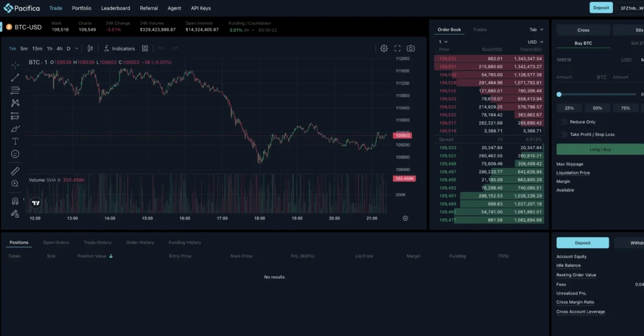Image resolution: width=644 pixels, height=336 pixels.
Task: Open the order book grouping dropdown showing 1
Action: tap(443, 42)
